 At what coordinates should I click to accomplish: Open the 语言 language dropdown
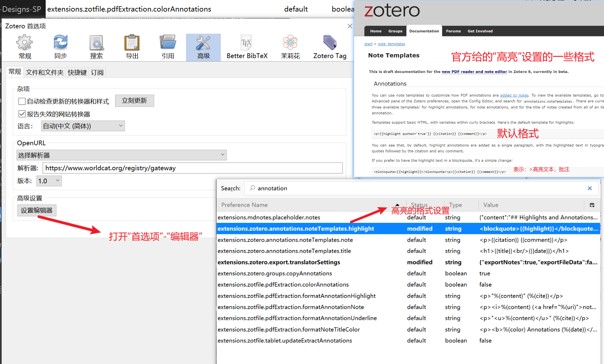tap(83, 126)
